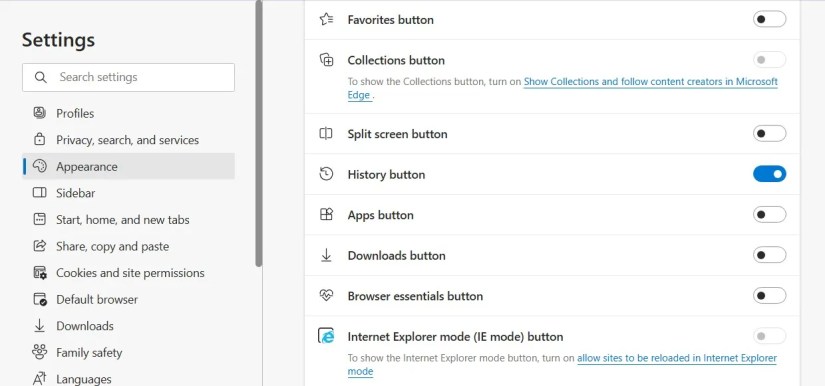Click the Internet Explorer mode icon
Screen dimensions: 825x386
point(326,336)
